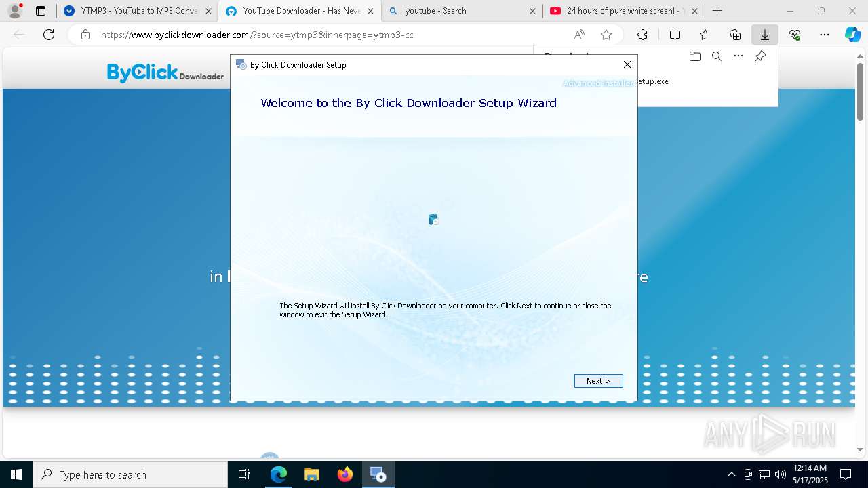Close the By Click Downloader Setup dialog
The height and width of the screenshot is (488, 868).
(627, 64)
